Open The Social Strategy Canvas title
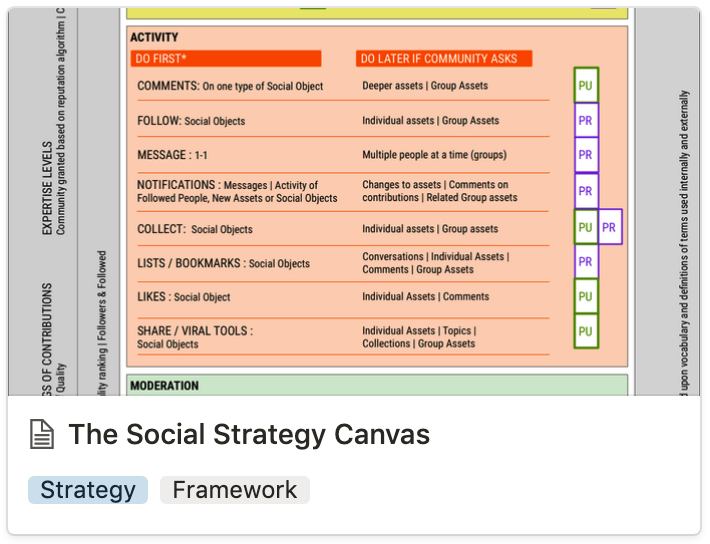The image size is (710, 544). pyautogui.click(x=249, y=434)
